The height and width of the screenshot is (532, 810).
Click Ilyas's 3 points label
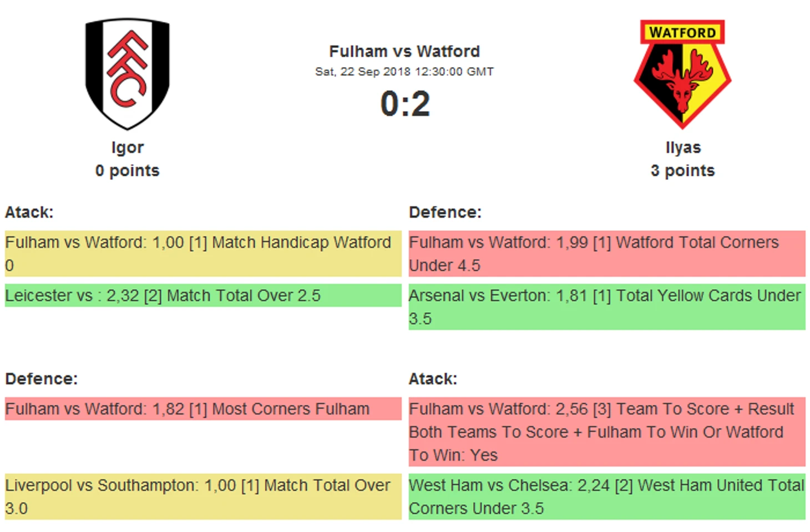click(x=683, y=171)
